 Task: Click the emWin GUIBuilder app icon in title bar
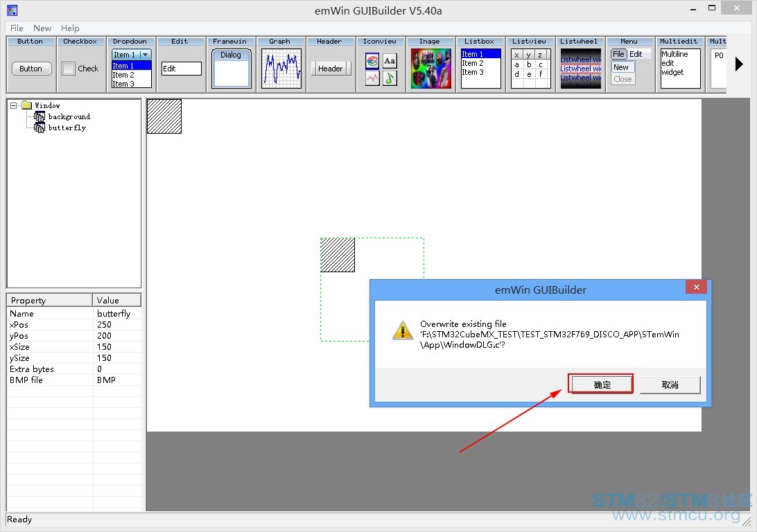point(12,10)
